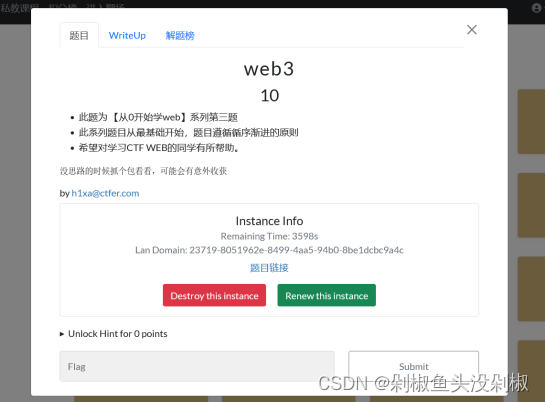This screenshot has height=402, width=545.
Task: Switch to the 题目 tab
Action: (x=79, y=35)
